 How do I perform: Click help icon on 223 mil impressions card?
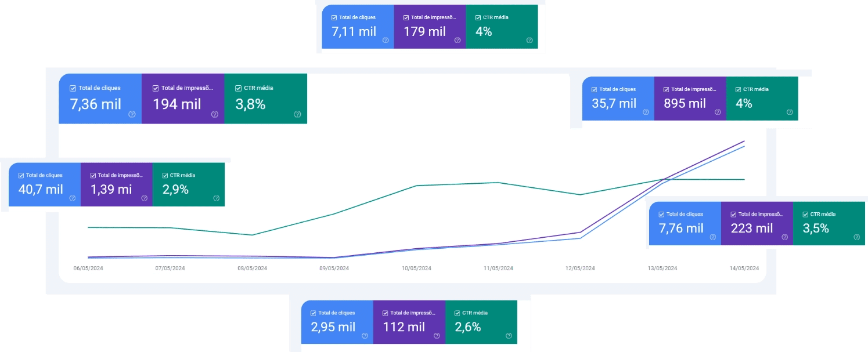click(785, 237)
